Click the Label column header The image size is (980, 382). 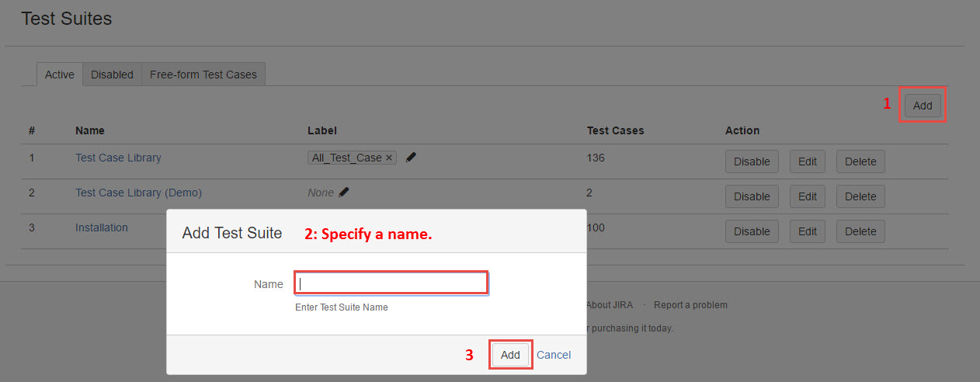click(x=322, y=130)
